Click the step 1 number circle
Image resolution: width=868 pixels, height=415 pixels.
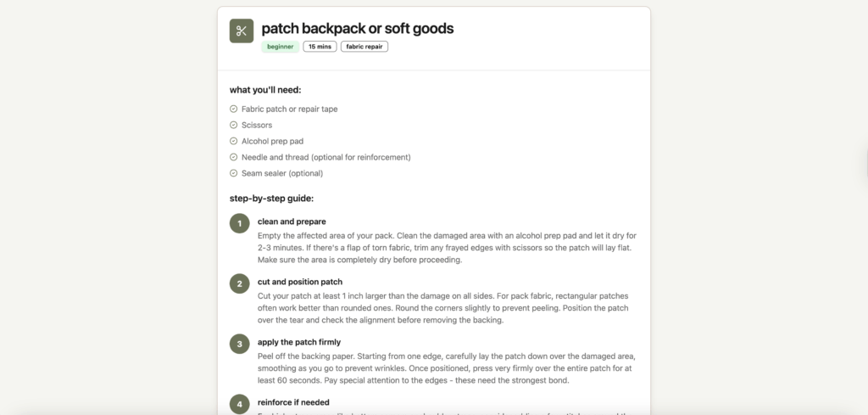coord(240,223)
